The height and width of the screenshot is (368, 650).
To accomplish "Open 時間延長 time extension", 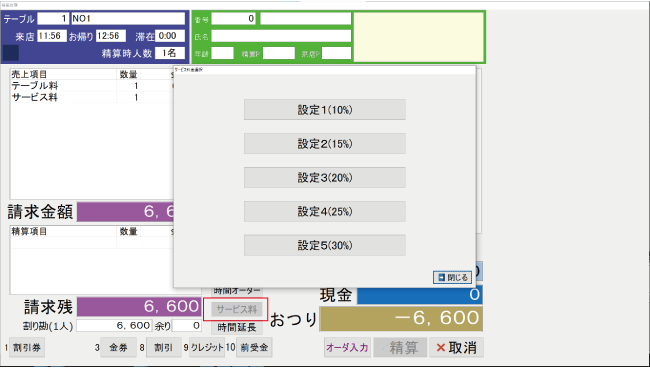I will pyautogui.click(x=236, y=328).
